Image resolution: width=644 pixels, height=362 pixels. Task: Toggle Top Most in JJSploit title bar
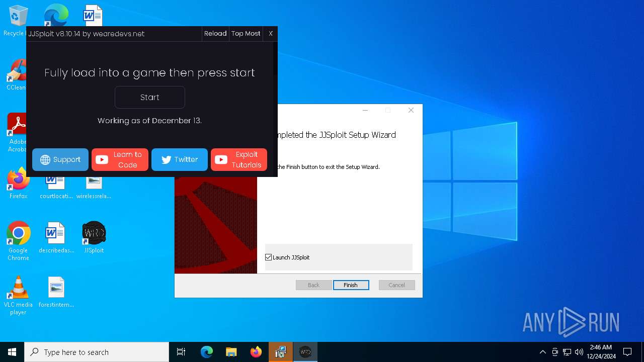pos(246,34)
